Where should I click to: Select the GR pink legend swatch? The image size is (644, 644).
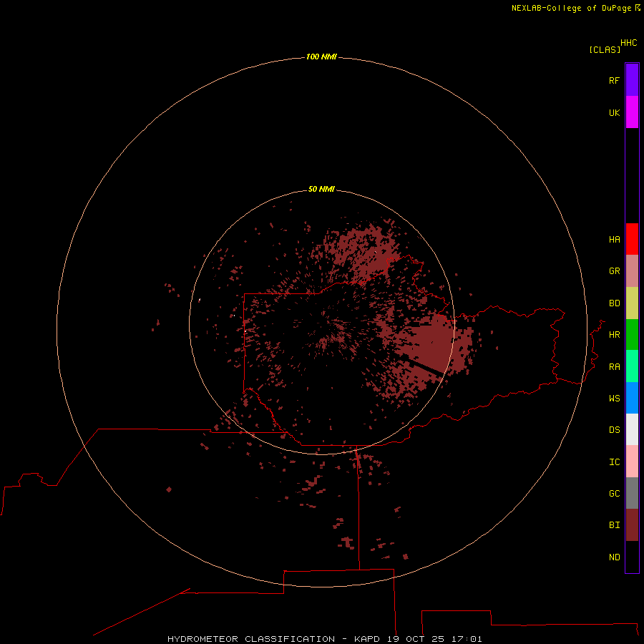(x=632, y=271)
